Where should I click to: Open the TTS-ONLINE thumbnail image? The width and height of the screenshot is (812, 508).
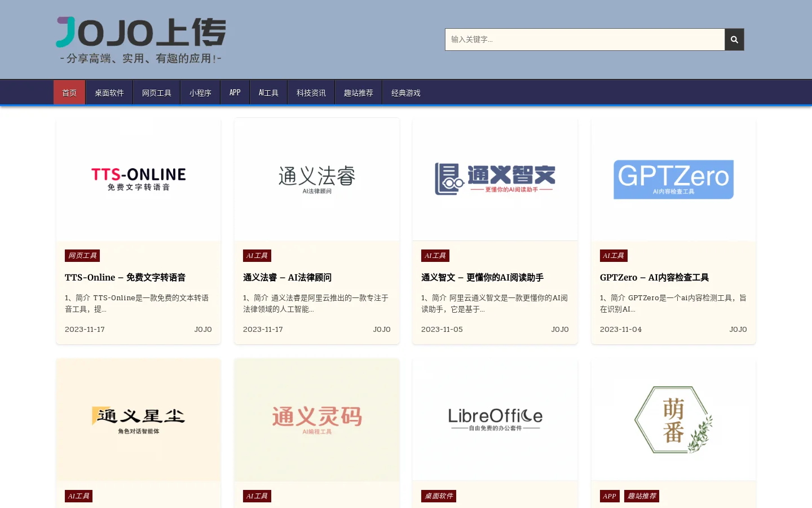pyautogui.click(x=139, y=179)
